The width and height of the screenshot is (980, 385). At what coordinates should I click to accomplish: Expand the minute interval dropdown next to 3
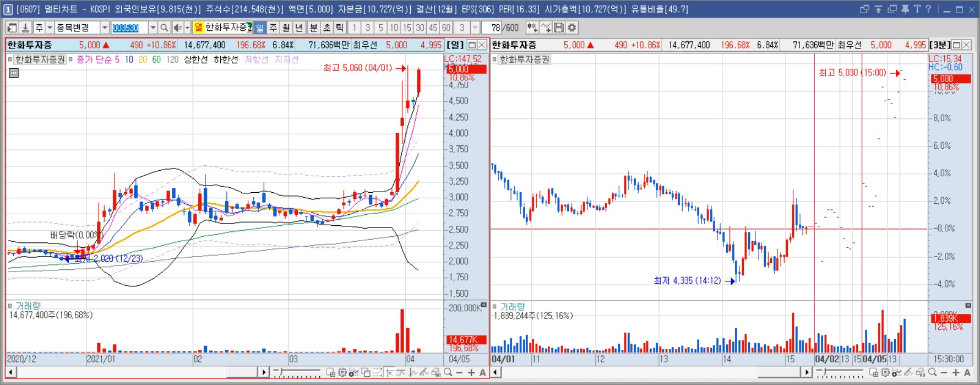click(475, 28)
